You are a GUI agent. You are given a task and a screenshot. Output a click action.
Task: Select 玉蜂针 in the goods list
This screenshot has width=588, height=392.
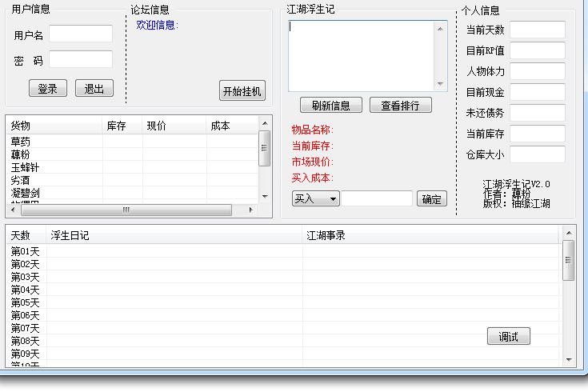click(x=25, y=167)
